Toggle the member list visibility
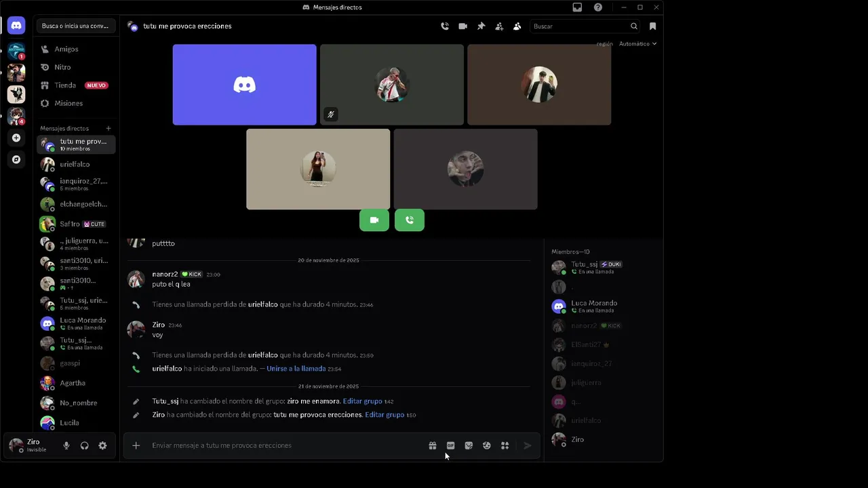The height and width of the screenshot is (488, 868). [x=517, y=26]
